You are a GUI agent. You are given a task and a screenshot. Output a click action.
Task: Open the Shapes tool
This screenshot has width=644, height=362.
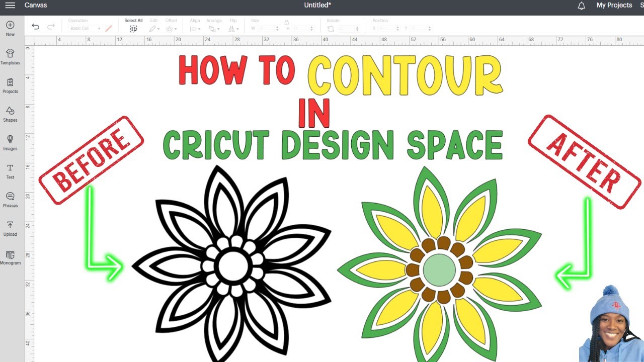[x=10, y=114]
